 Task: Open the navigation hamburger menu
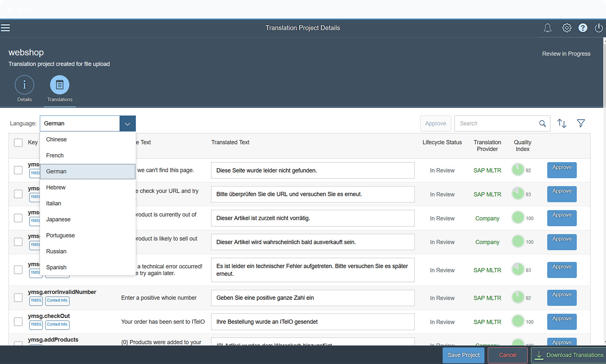click(6, 28)
